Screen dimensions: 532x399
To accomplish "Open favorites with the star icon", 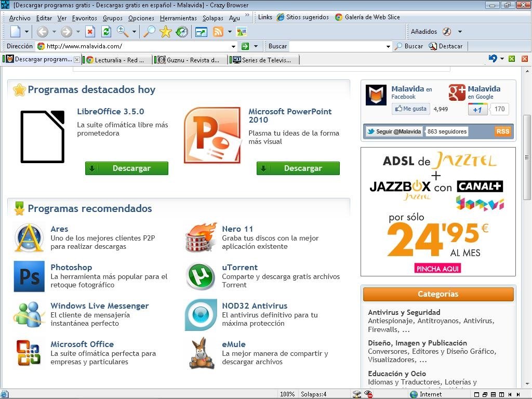I will pyautogui.click(x=166, y=32).
